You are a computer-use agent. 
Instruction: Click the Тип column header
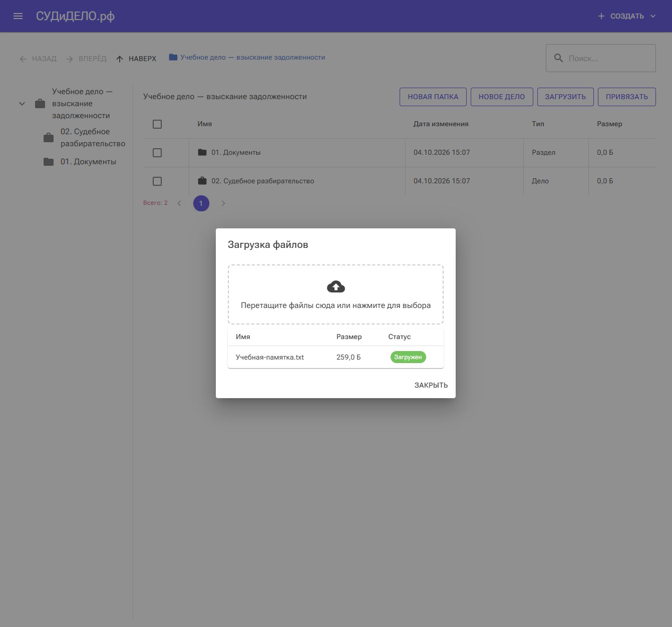coord(538,124)
